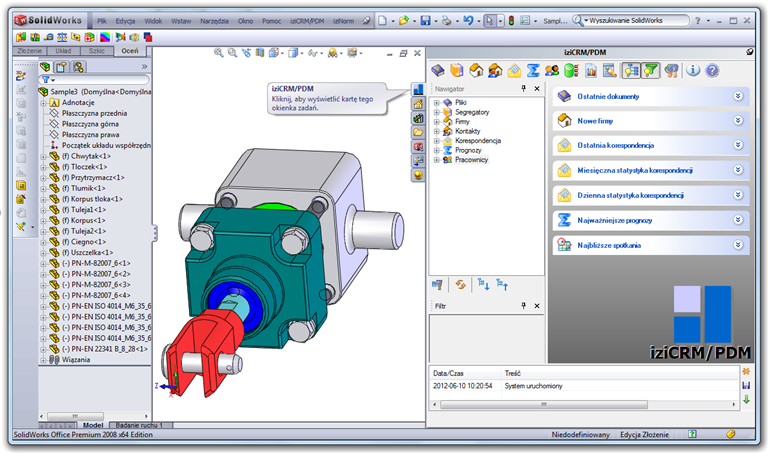Click the orange binder icon in iziCRM toolbar

tap(457, 71)
